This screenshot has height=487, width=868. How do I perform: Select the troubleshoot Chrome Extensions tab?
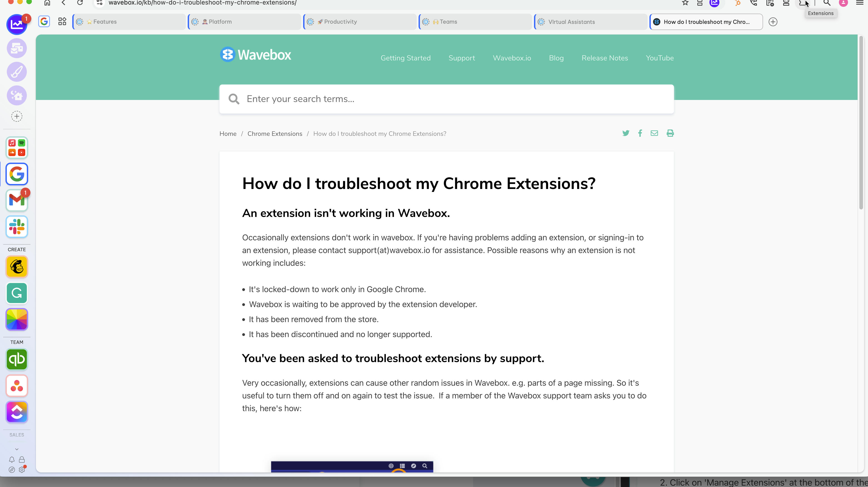pyautogui.click(x=706, y=22)
